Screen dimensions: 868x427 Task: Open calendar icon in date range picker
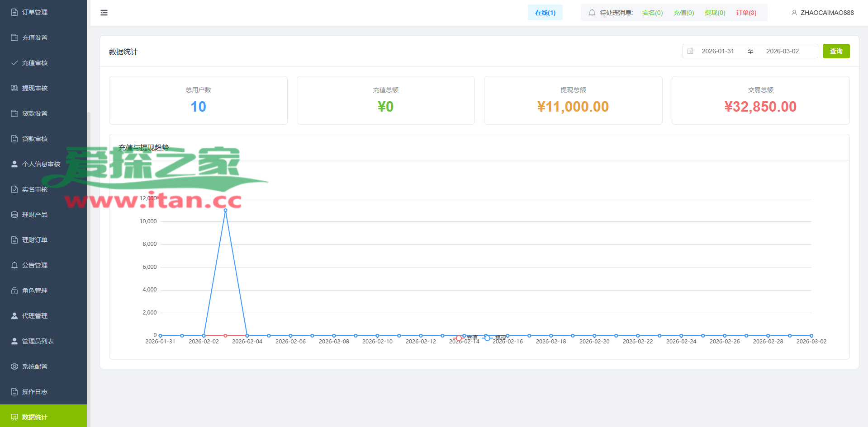[x=690, y=52]
